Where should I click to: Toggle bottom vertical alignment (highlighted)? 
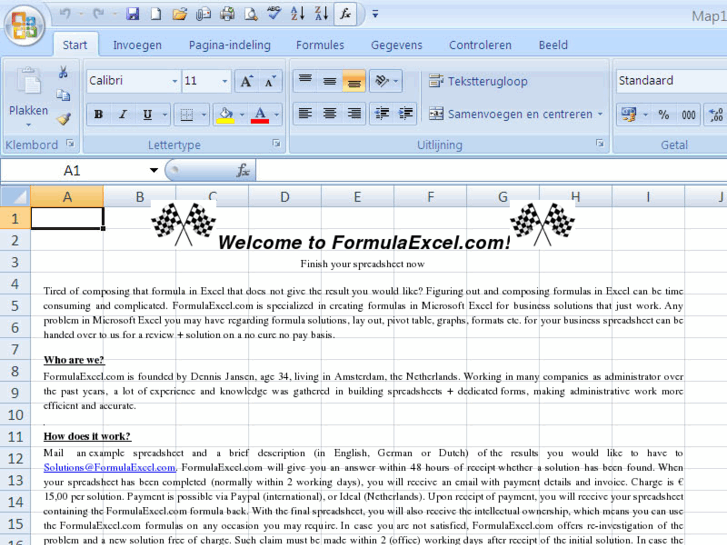point(354,80)
